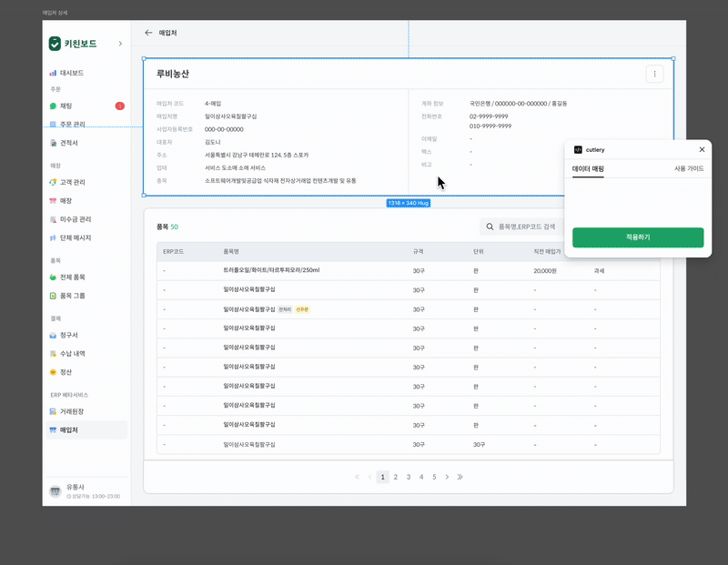Open 고객 관리 in the sidebar

pos(73,182)
